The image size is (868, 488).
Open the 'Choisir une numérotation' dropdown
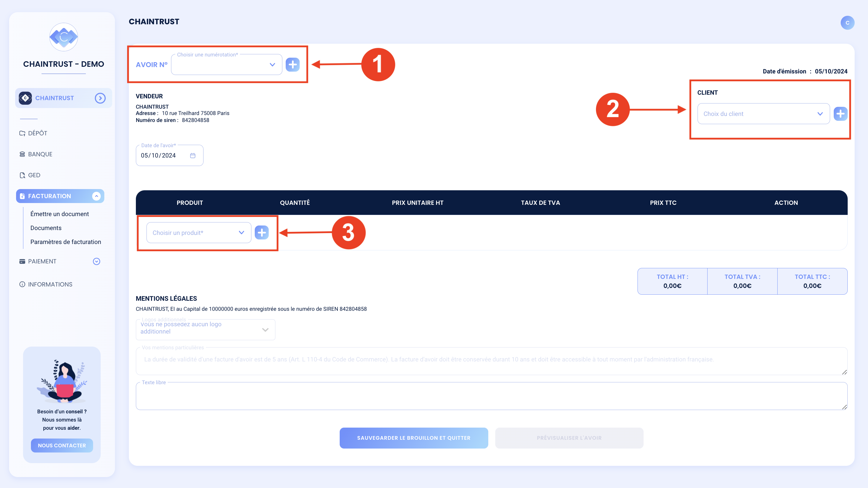227,64
